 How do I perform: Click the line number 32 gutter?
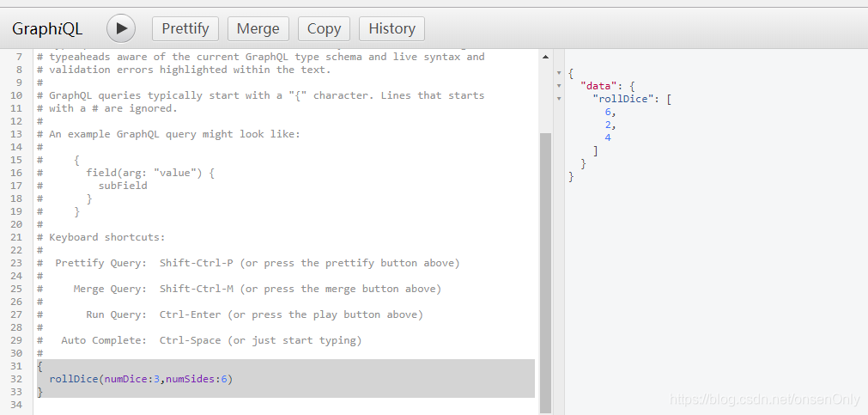[16, 379]
